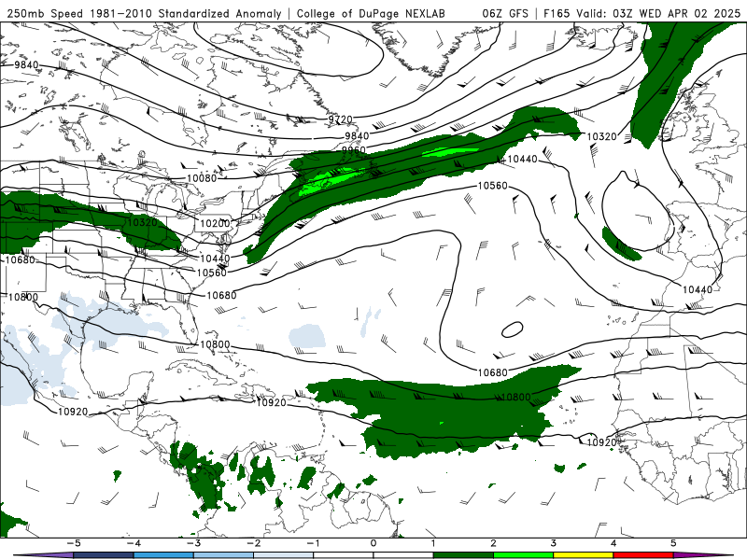Click the '10920' contour label over Mexico
The height and width of the screenshot is (560, 747).
(x=73, y=412)
